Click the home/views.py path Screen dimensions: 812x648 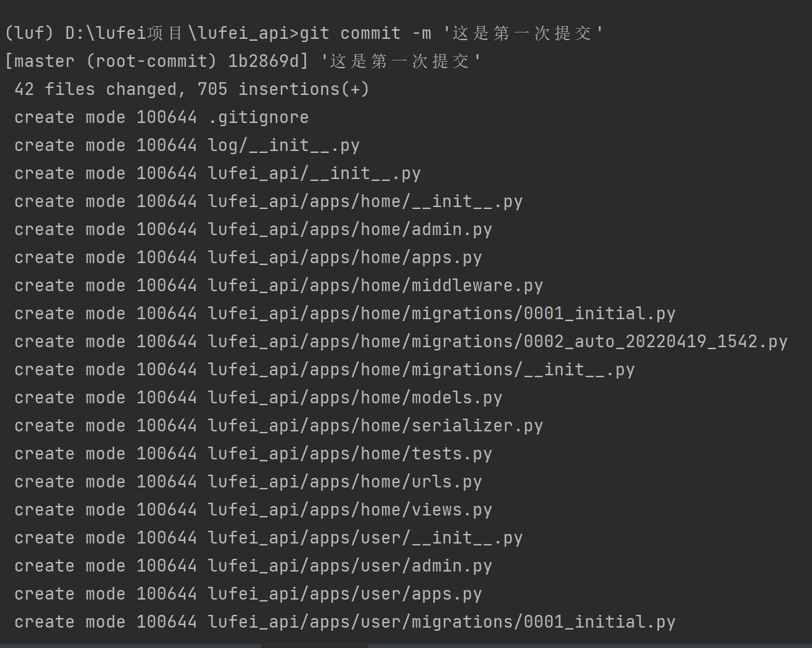(x=350, y=510)
